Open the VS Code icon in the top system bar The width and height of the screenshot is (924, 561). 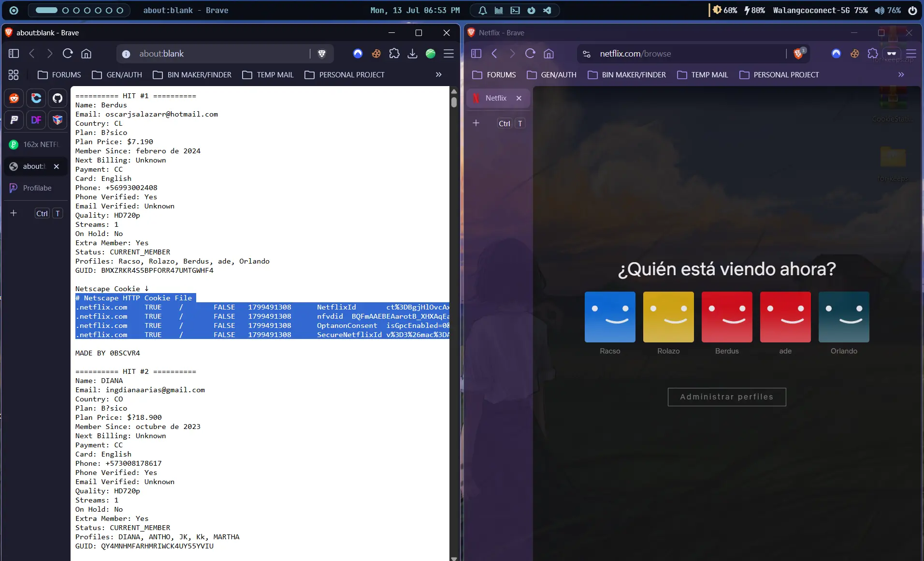coord(547,10)
